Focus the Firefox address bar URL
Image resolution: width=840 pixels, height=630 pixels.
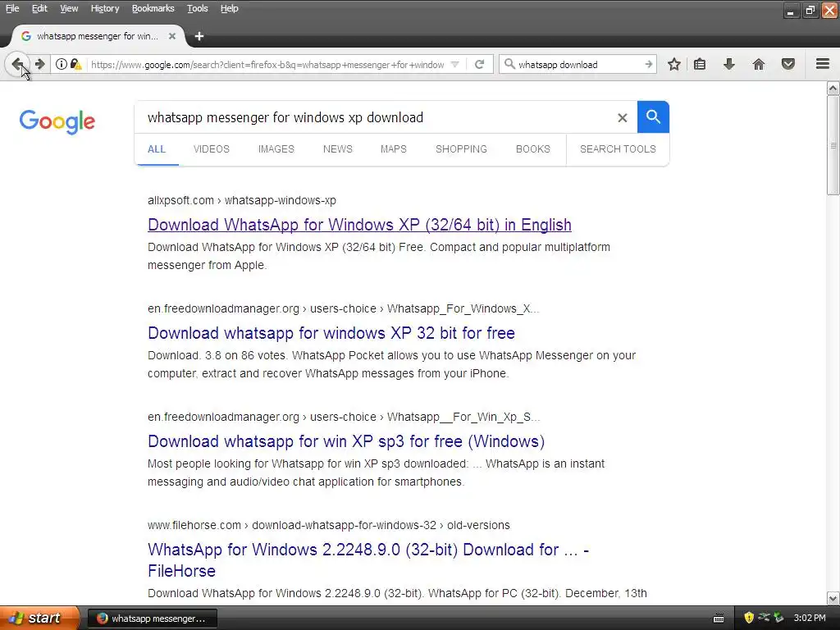268,64
